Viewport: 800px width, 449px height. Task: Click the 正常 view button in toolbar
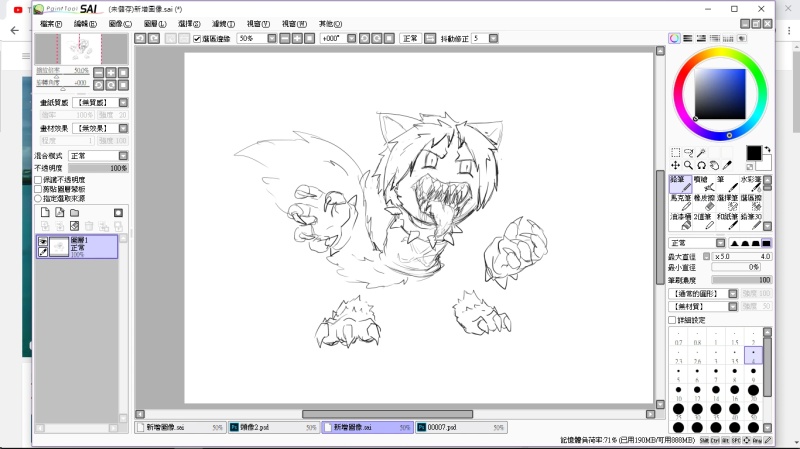click(x=410, y=38)
